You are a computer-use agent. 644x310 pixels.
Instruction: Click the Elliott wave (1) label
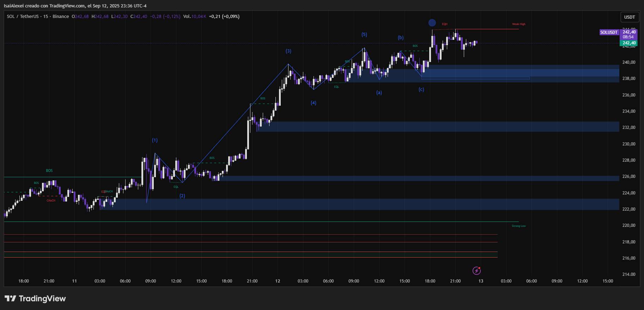pyautogui.click(x=155, y=140)
